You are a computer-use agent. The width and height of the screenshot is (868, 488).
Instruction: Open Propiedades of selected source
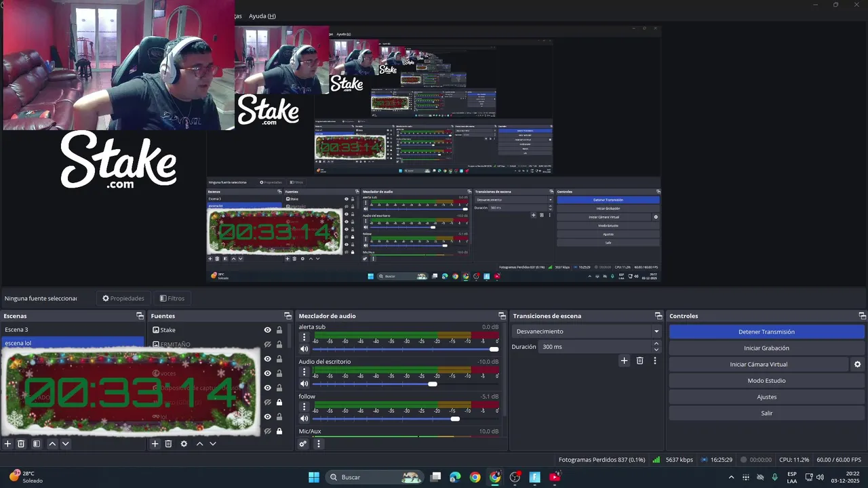[x=123, y=298]
